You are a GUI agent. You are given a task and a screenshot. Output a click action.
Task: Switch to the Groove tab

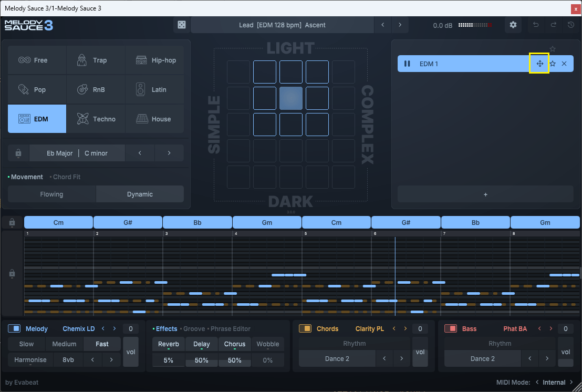click(x=193, y=328)
